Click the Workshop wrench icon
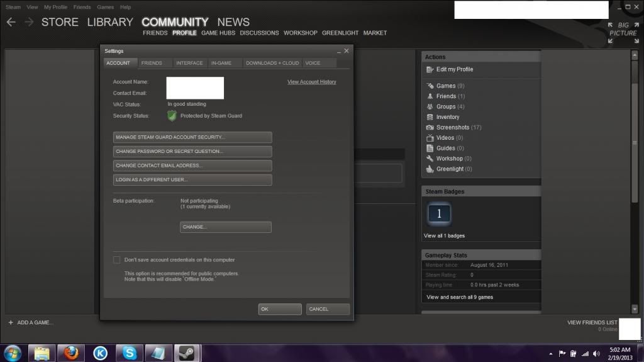 430,159
